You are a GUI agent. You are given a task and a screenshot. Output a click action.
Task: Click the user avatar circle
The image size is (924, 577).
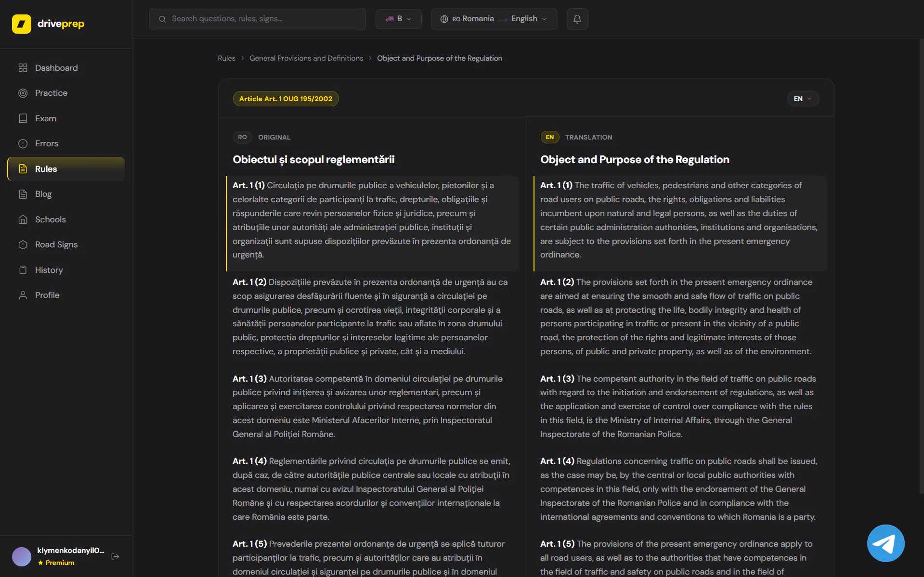[22, 556]
